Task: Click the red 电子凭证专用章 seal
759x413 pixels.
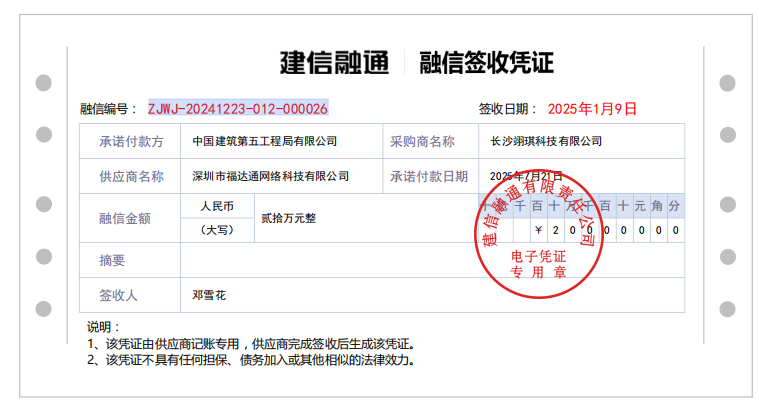Action: tap(539, 234)
